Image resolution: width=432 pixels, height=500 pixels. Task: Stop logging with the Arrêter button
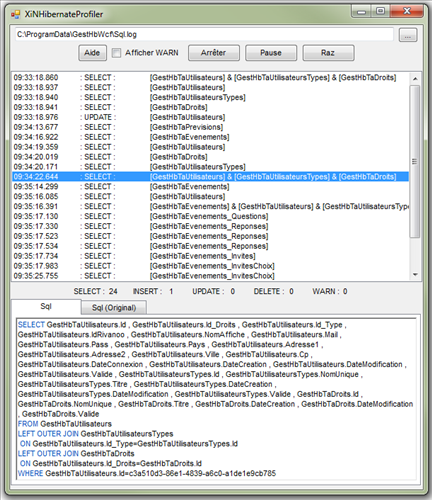pos(214,53)
